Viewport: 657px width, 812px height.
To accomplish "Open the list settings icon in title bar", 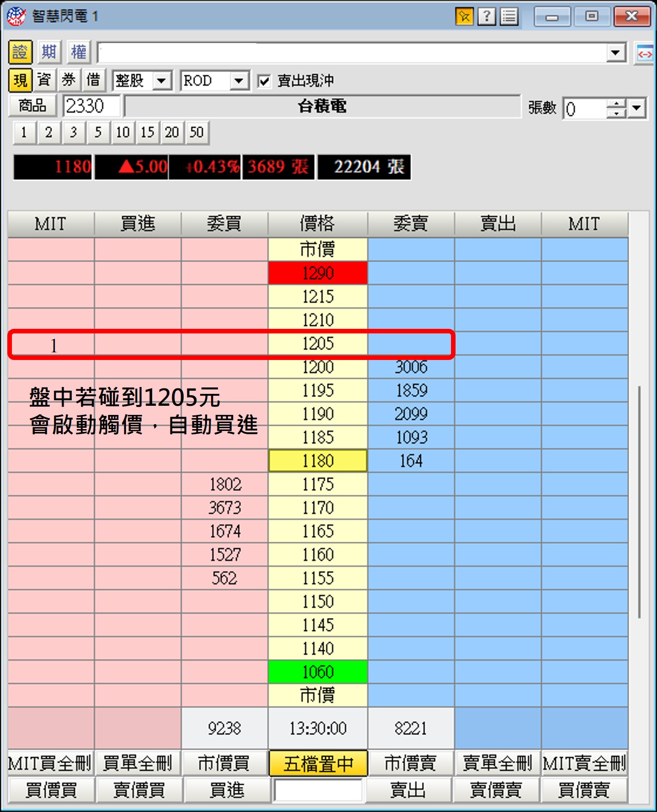I will coord(509,17).
